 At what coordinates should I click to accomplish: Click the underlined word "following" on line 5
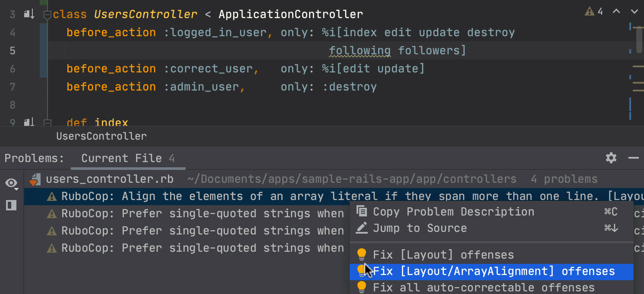(360, 51)
